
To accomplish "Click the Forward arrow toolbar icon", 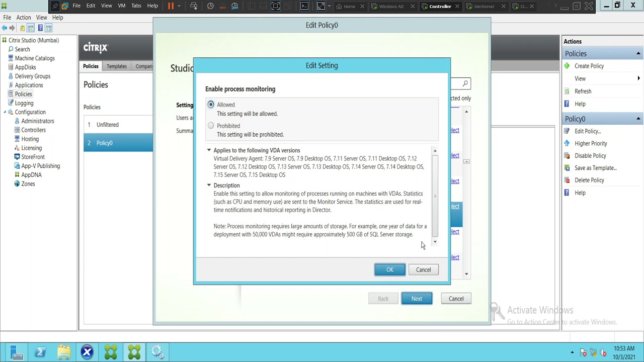I will [12, 28].
